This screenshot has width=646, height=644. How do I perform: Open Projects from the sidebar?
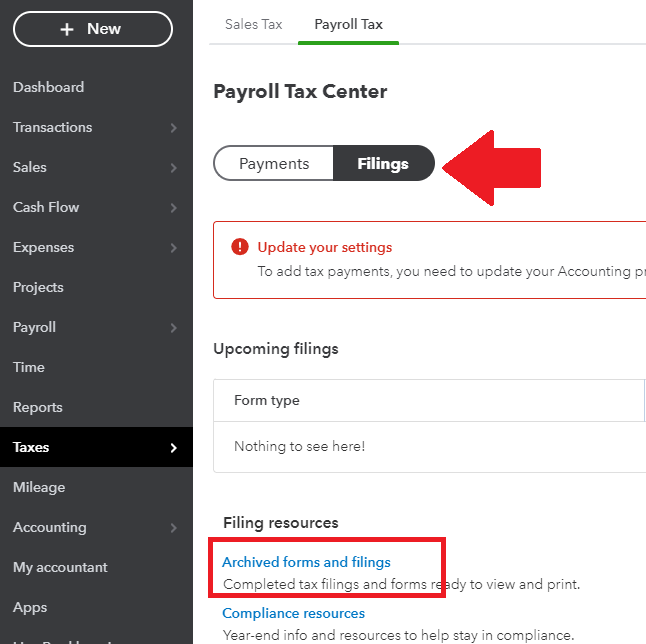coord(38,287)
